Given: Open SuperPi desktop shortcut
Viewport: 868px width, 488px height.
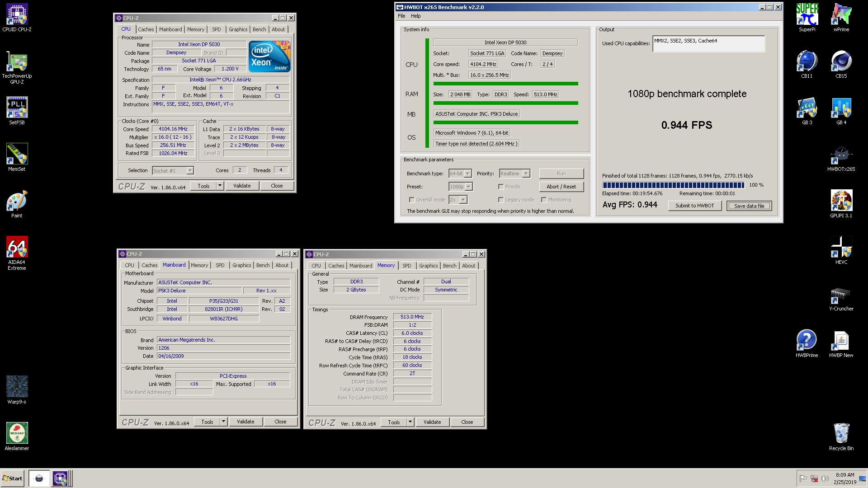Looking at the screenshot, I should (x=807, y=18).
